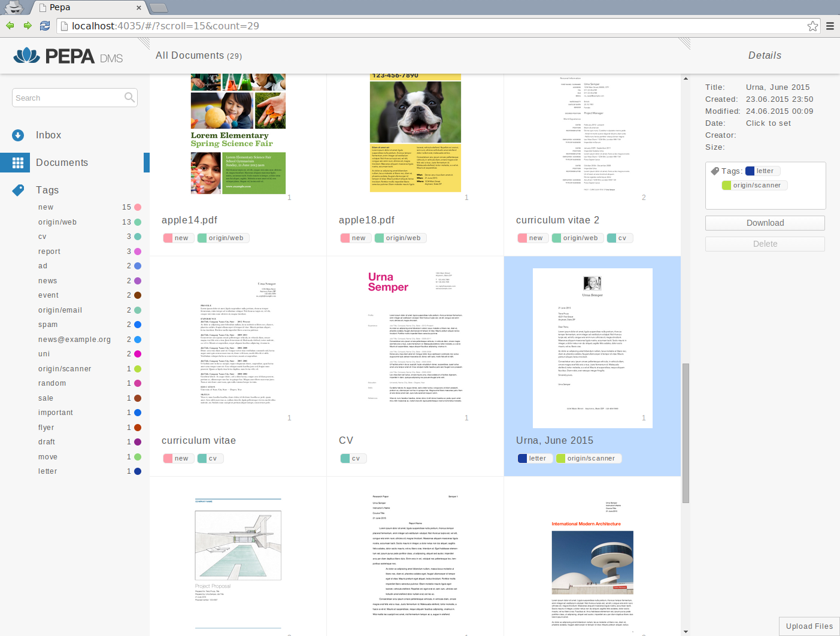
Task: Open the browser hamburger menu
Action: coord(830,26)
